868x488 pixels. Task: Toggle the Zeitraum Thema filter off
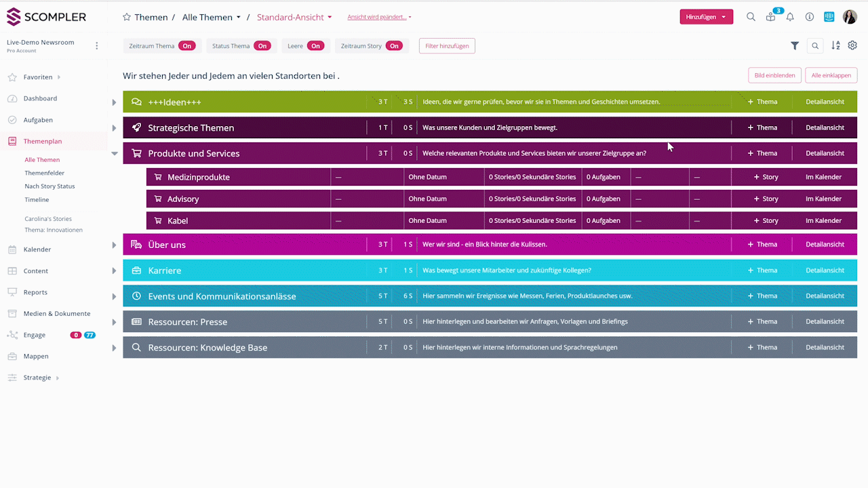187,46
